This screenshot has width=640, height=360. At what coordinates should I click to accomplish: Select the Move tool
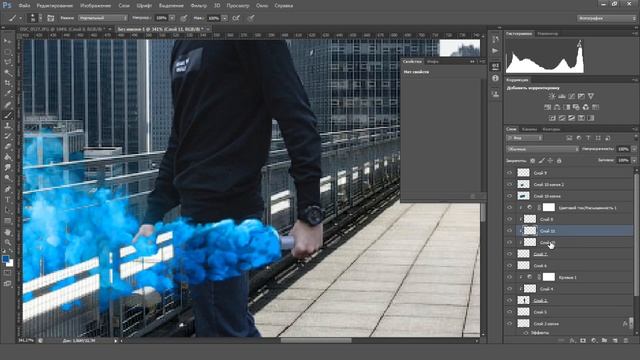[8, 41]
